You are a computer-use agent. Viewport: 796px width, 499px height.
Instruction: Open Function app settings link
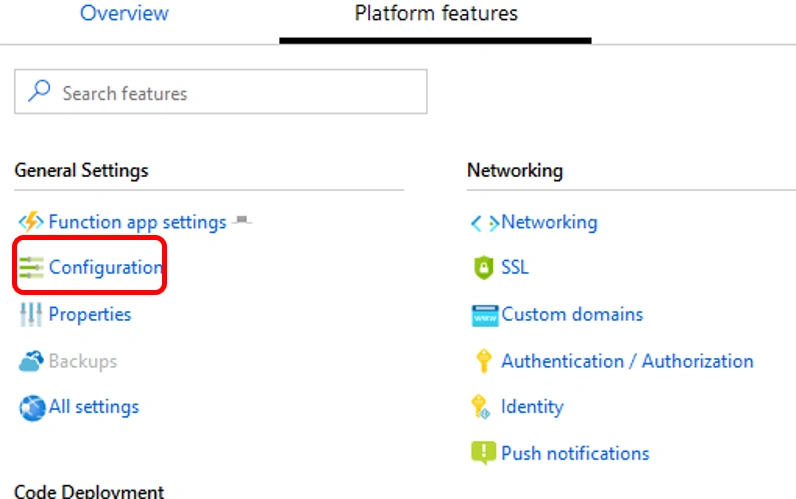[138, 222]
